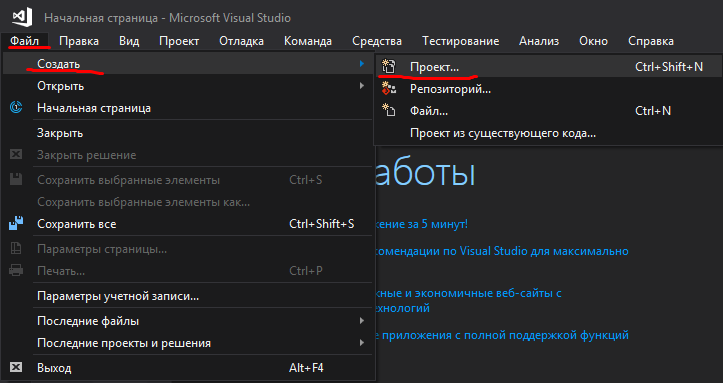The height and width of the screenshot is (383, 723).
Task: Open the Visual Studio recommendations link
Action: tap(503, 251)
